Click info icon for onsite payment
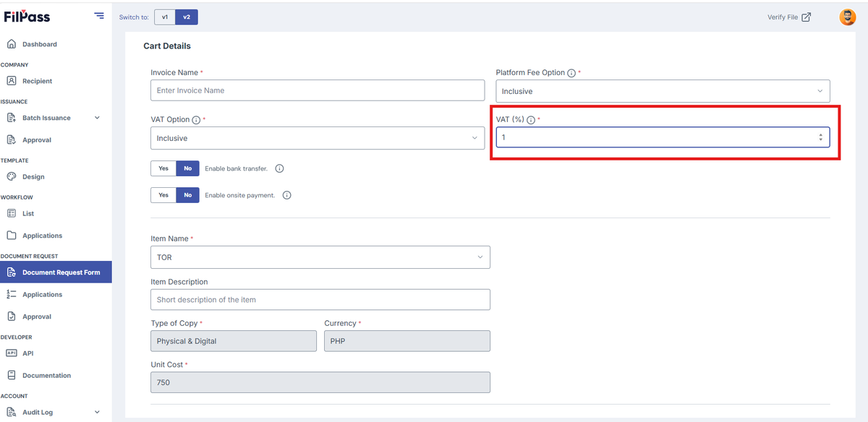This screenshot has height=422, width=868. [x=286, y=195]
